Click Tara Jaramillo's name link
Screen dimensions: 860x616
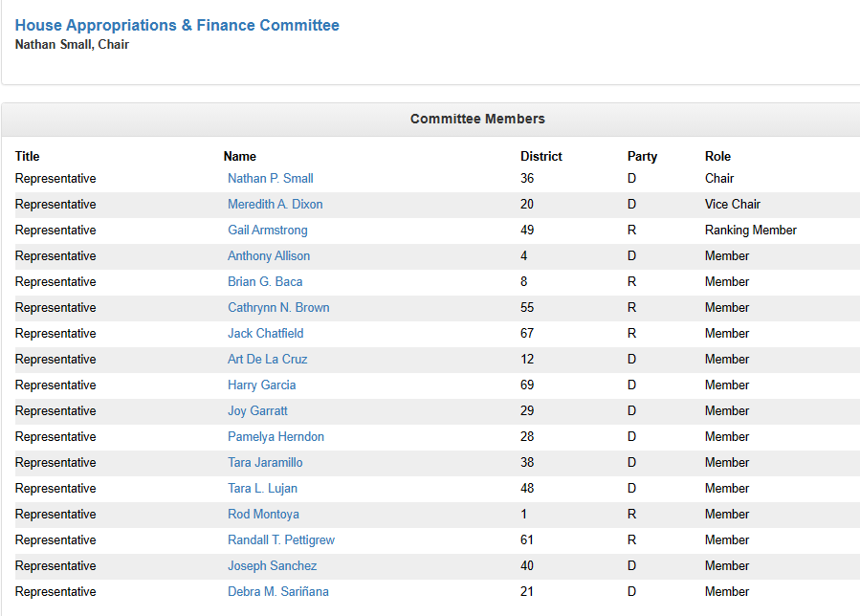[x=265, y=463]
